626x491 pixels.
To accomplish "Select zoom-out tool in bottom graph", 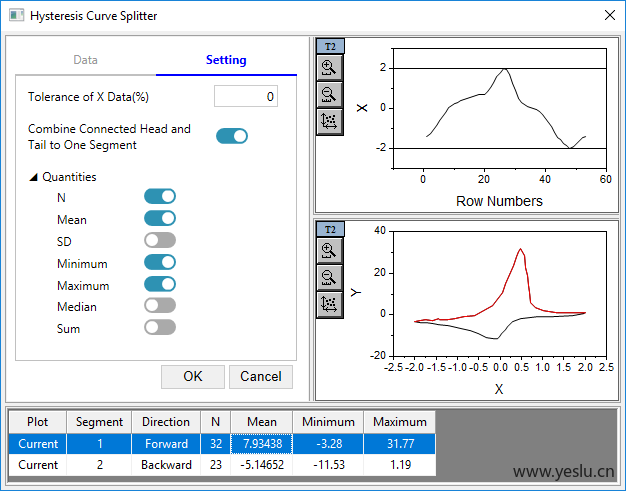I will 329,277.
